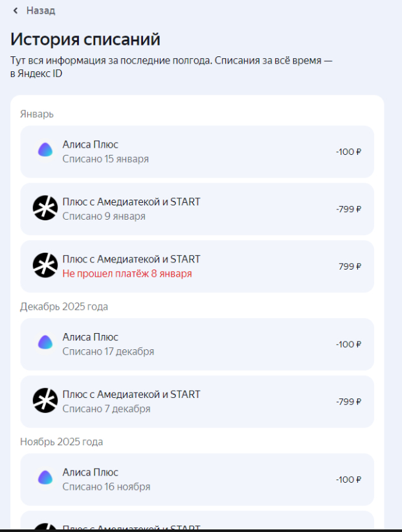
Task: Click red text Не прошел платёж 8 января
Action: coord(127,274)
